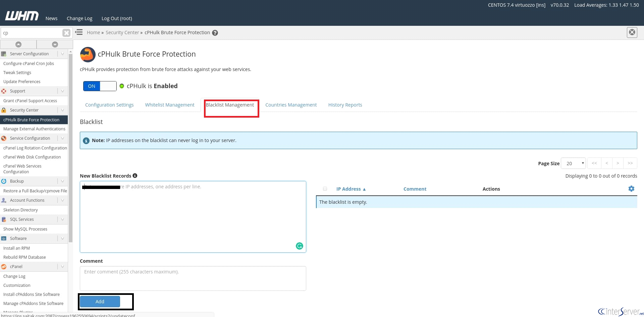Collapse the Server Configuration section chevron
This screenshot has width=644, height=317.
tap(62, 54)
